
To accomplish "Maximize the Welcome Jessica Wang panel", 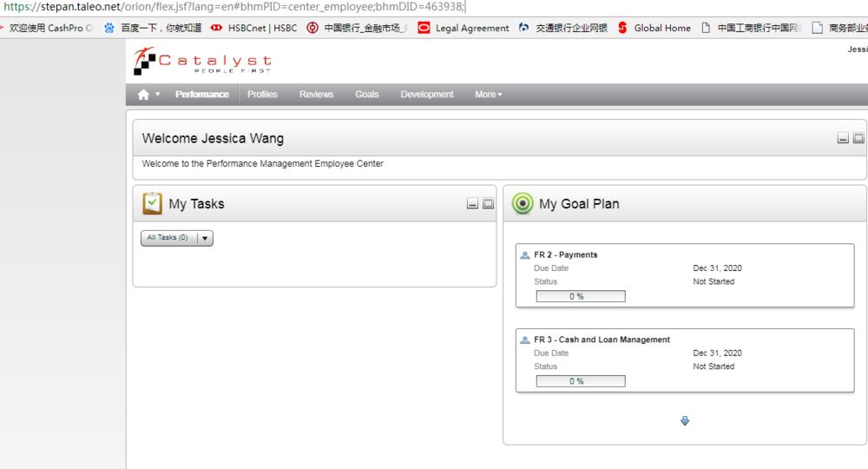I will 858,138.
